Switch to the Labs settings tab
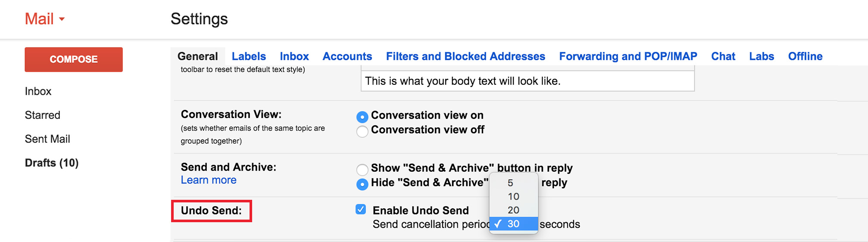The width and height of the screenshot is (868, 242). 762,56
